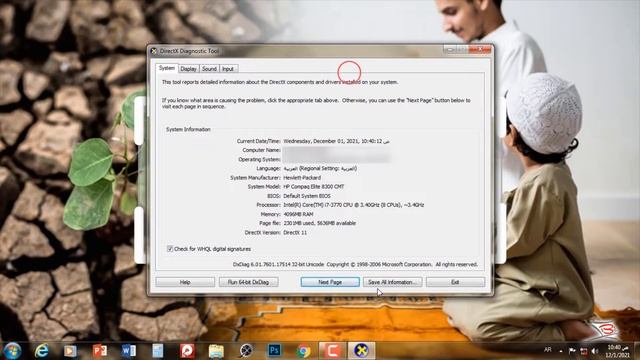Open PowerPoint from the taskbar
This screenshot has height=360, width=640.
pyautogui.click(x=99, y=351)
